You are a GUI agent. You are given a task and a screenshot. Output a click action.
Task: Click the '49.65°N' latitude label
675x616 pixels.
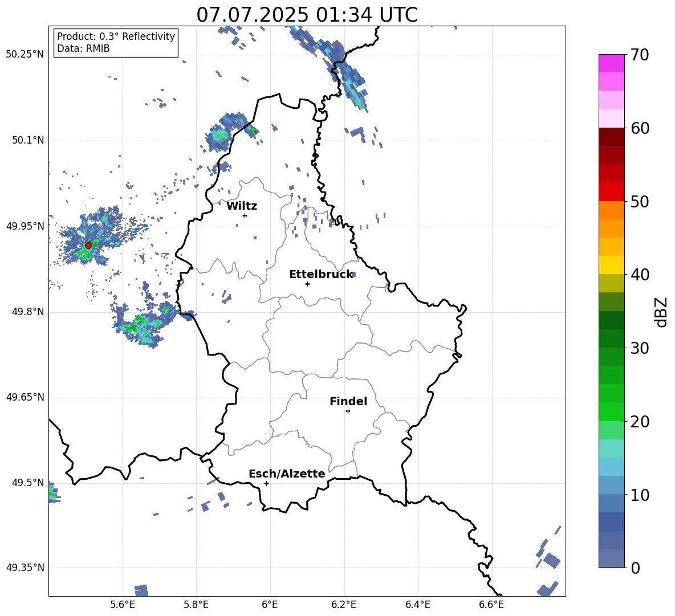tap(25, 397)
